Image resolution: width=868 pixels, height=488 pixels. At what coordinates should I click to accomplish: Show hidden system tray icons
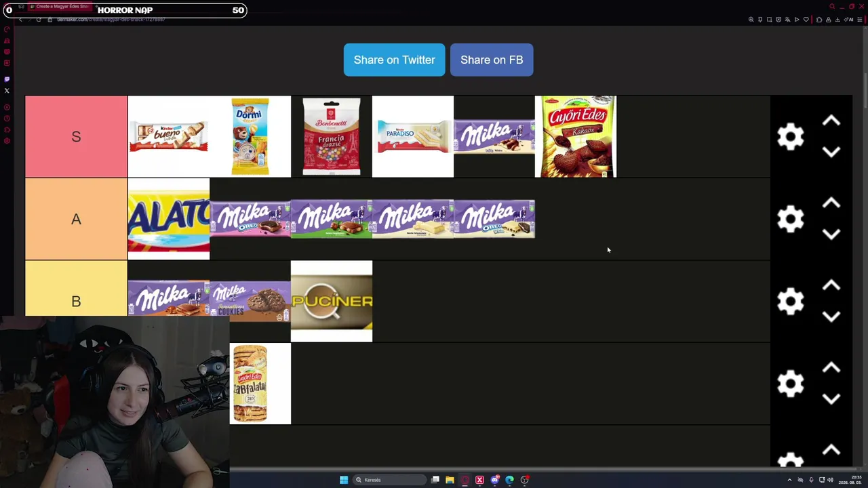coord(789,480)
